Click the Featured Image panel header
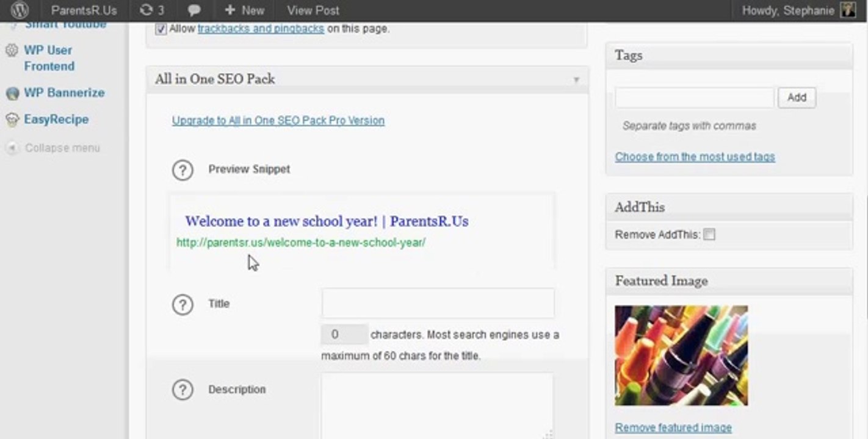Screen dimensions: 868x439 (729, 281)
